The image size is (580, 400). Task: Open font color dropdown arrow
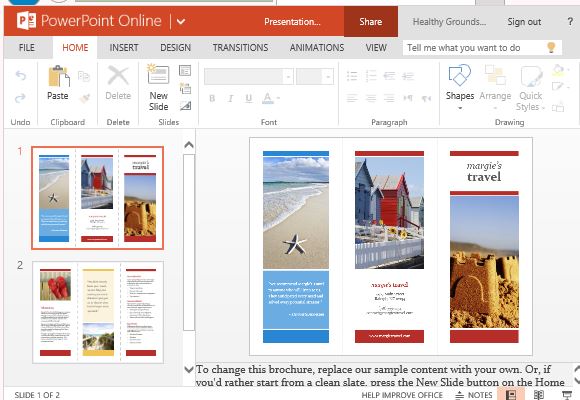point(278,98)
